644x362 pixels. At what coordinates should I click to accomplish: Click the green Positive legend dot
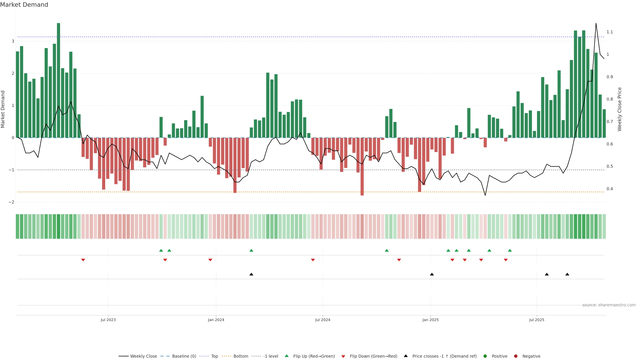coord(485,356)
